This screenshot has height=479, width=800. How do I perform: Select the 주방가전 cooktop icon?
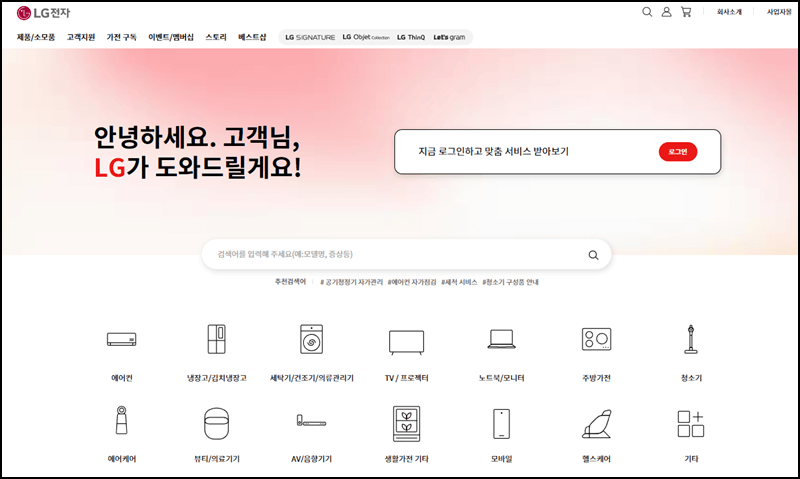coord(596,339)
